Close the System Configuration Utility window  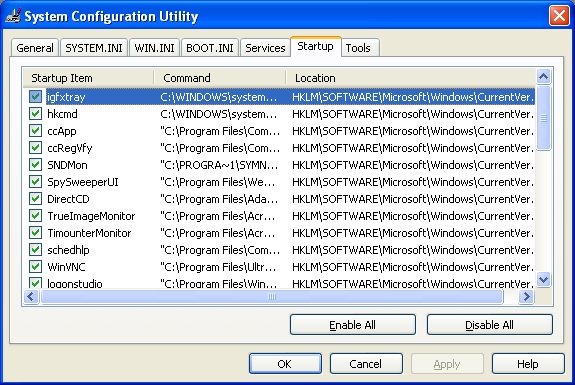click(559, 16)
